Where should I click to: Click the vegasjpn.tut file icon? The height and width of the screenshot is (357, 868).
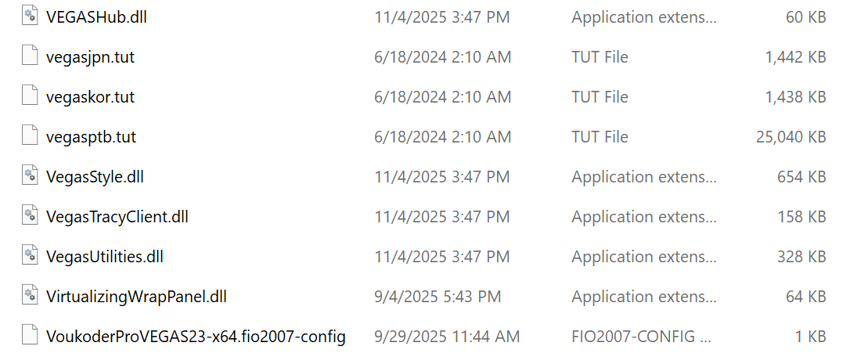[x=30, y=56]
